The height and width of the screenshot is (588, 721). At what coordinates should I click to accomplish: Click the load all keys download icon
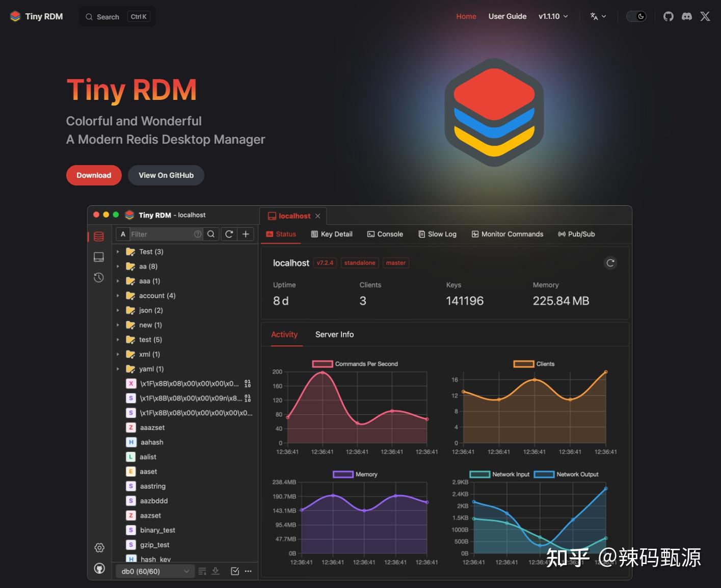pyautogui.click(x=216, y=571)
